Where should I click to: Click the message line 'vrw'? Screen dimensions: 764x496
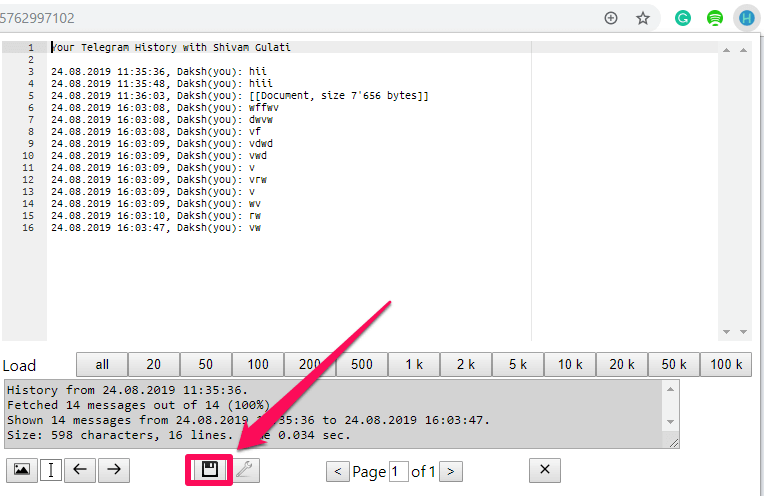point(159,180)
